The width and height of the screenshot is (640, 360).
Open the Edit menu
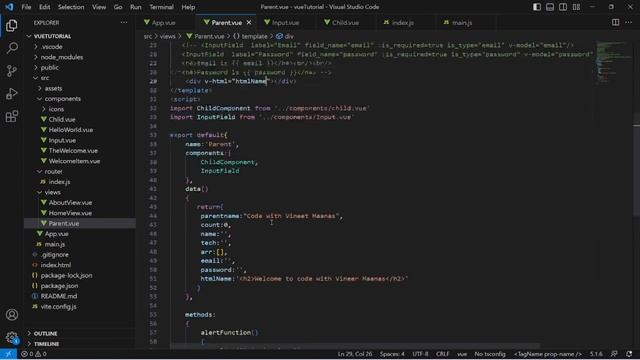click(x=44, y=7)
